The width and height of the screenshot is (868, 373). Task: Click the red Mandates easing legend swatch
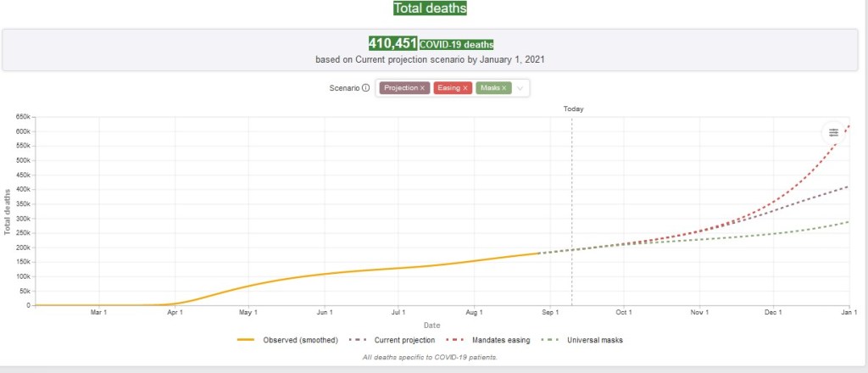[453, 340]
